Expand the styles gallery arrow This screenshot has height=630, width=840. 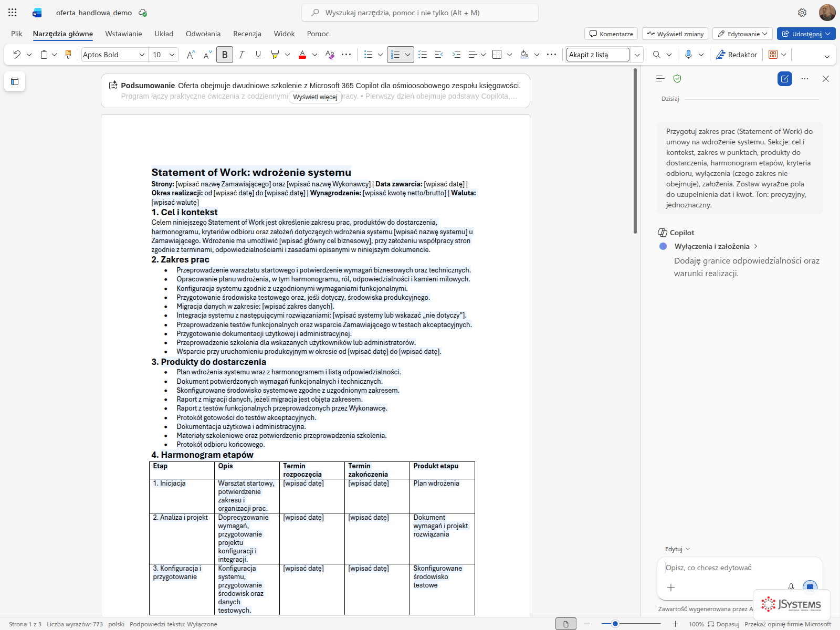(x=637, y=55)
